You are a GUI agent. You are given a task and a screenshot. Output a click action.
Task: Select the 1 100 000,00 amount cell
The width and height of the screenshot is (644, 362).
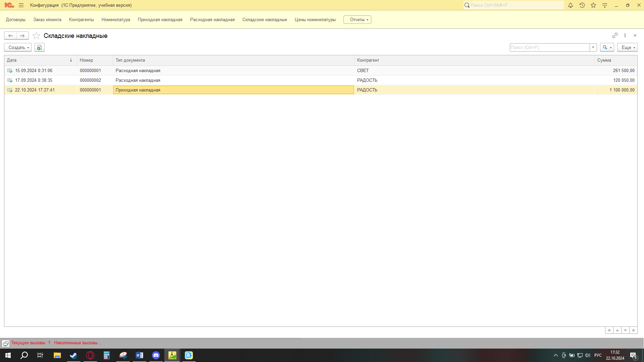[616, 90]
